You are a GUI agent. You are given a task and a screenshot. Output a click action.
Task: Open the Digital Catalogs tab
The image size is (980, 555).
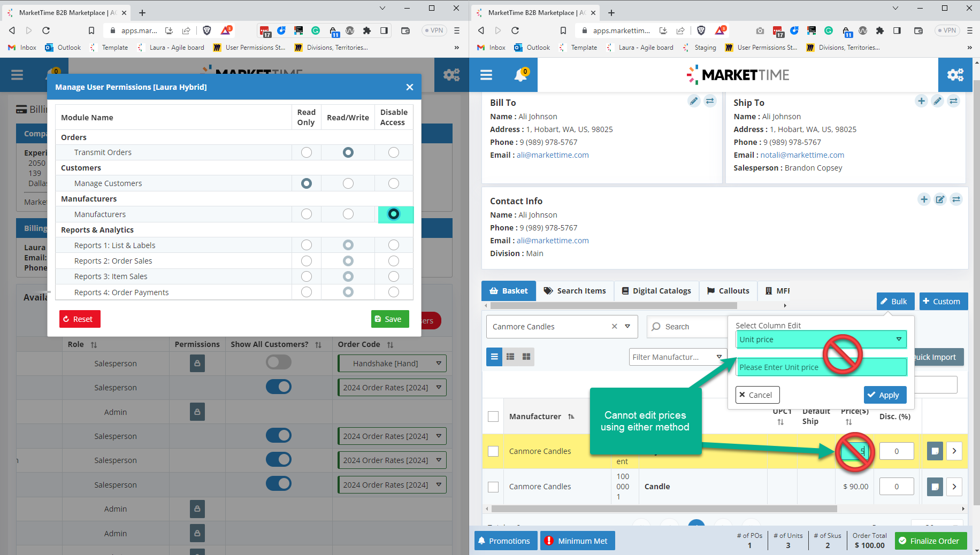pyautogui.click(x=656, y=291)
